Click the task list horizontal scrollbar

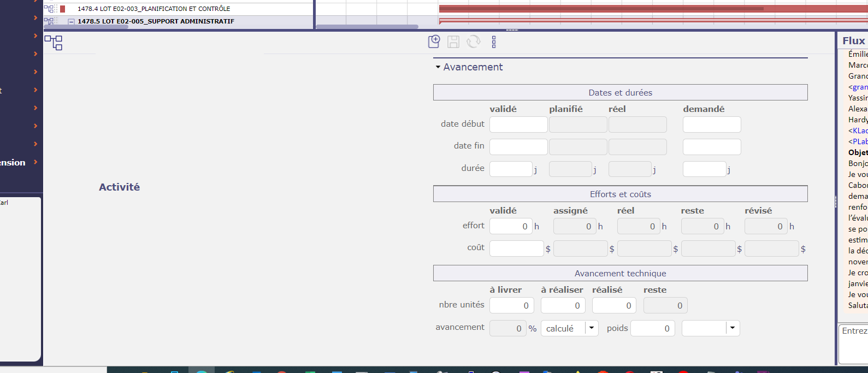86,27
